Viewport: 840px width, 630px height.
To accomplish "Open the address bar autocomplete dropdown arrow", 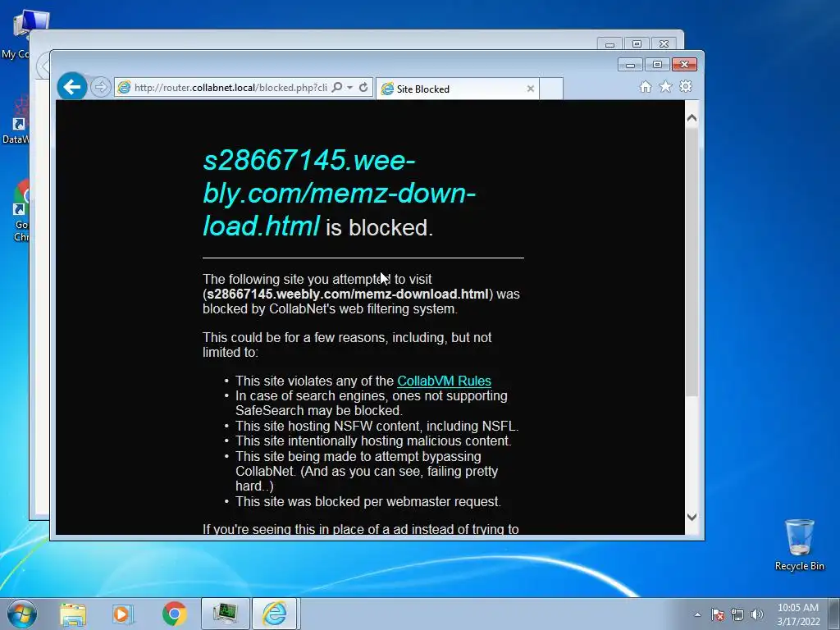I will pos(349,87).
